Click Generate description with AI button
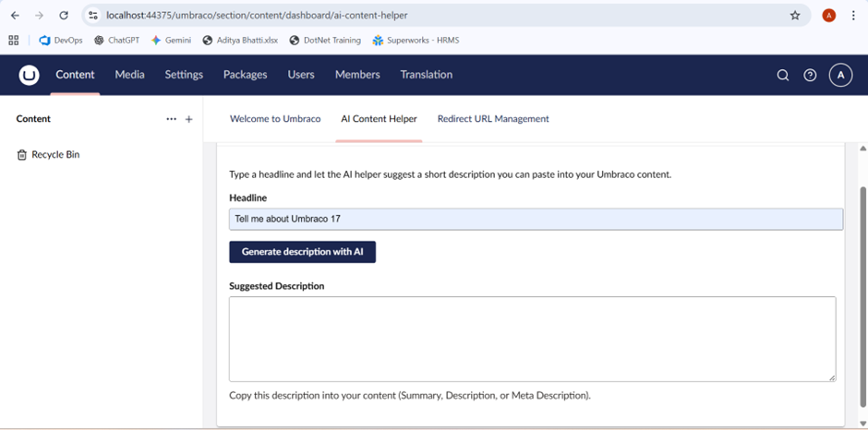Screen dimensions: 868x430 [302, 252]
